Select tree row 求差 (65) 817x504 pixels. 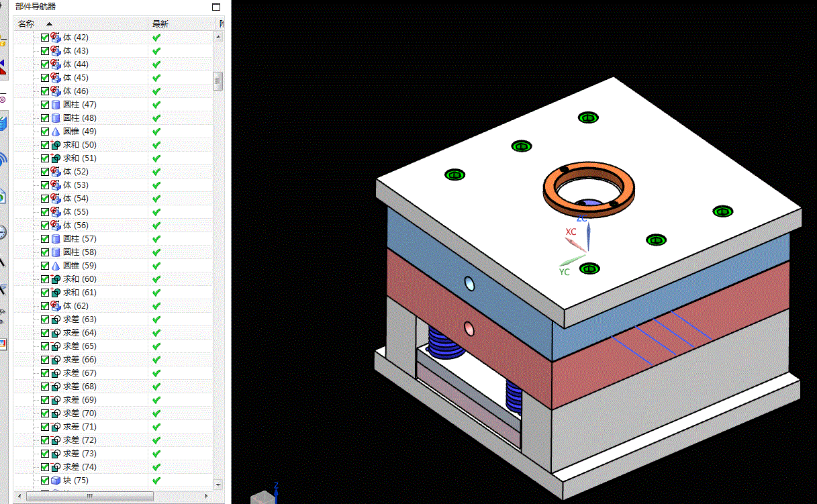[x=113, y=346]
